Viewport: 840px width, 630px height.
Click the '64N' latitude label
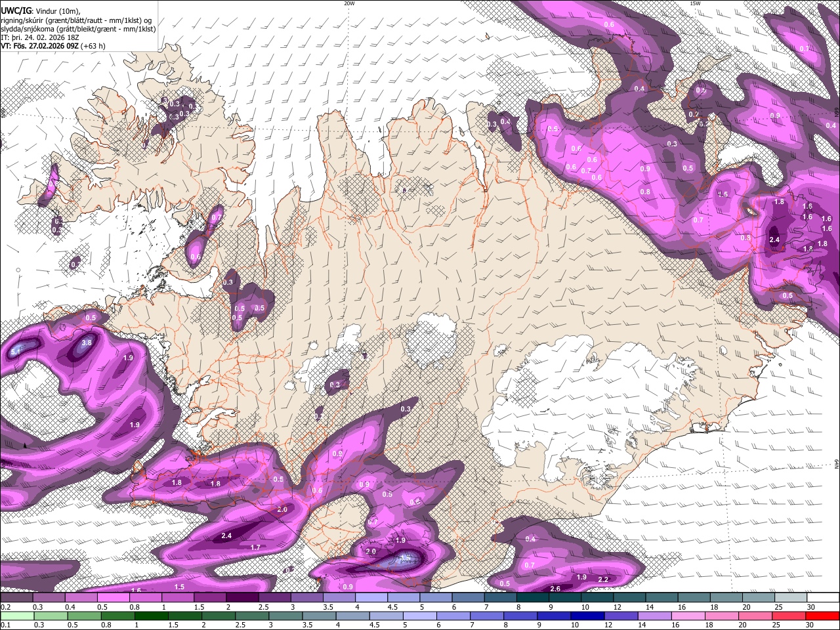point(837,463)
